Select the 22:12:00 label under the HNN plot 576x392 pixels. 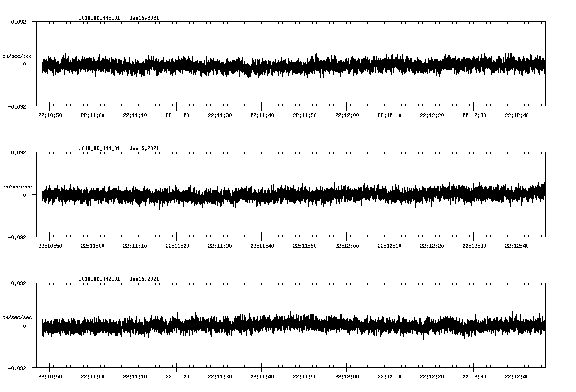pos(347,245)
